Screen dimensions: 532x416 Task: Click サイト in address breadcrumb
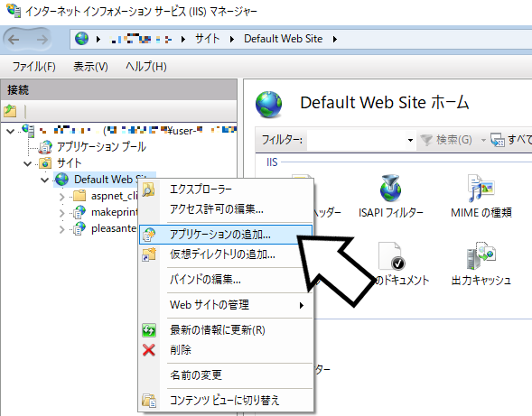[208, 39]
